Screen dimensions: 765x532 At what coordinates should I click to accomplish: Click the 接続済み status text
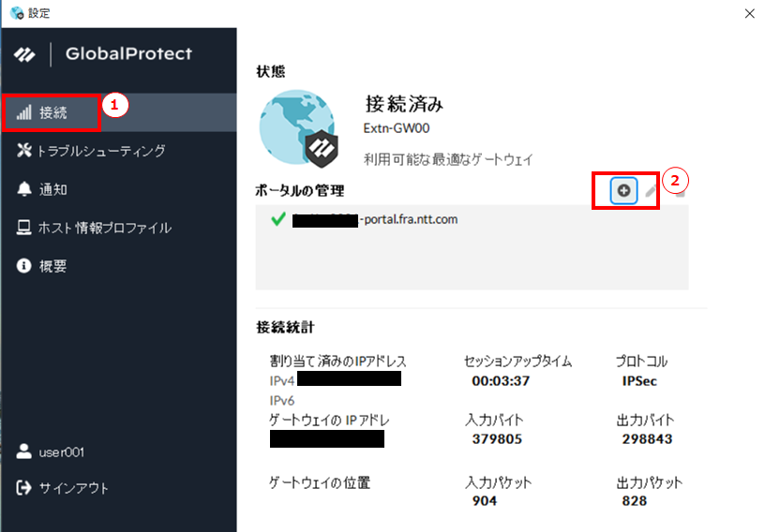(x=404, y=104)
